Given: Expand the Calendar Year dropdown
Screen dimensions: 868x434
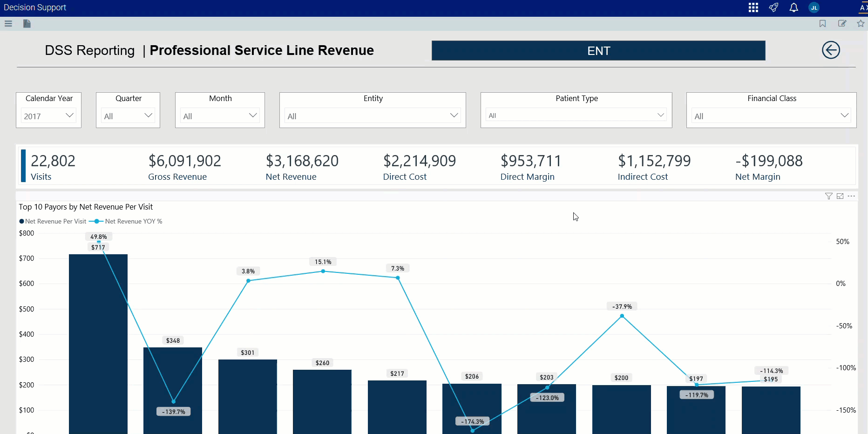Looking at the screenshot, I should pyautogui.click(x=48, y=115).
